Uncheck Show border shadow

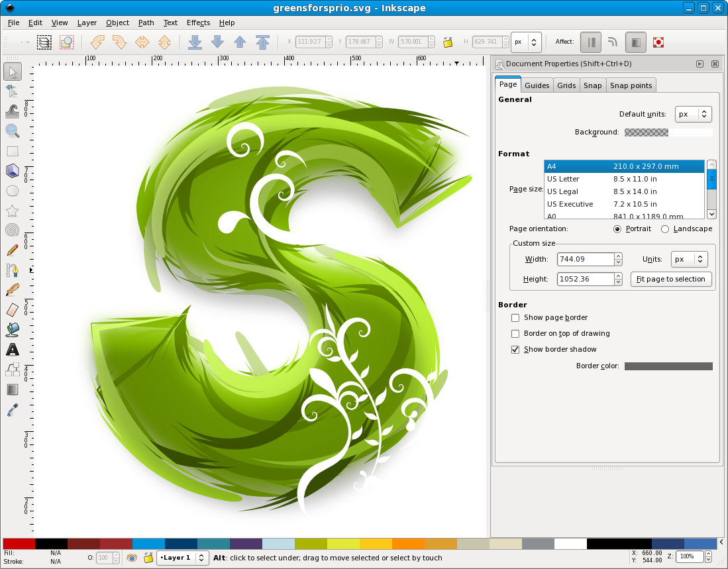(515, 349)
